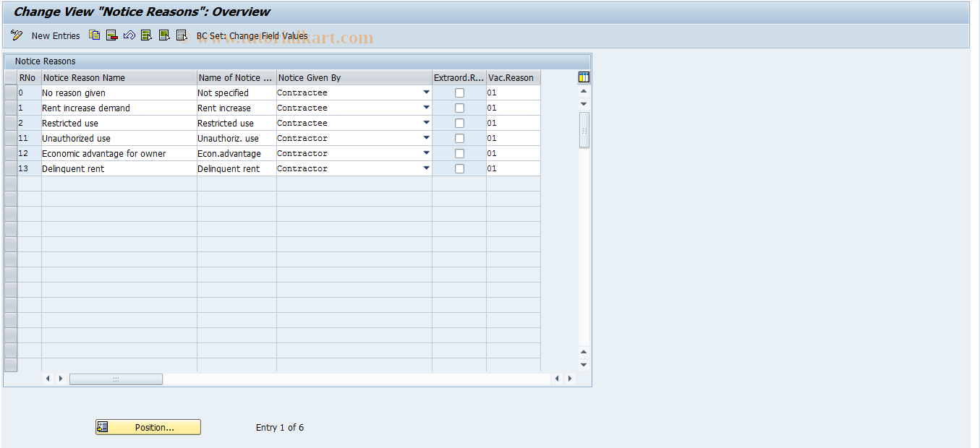Image resolution: width=980 pixels, height=448 pixels.
Task: Click the 'Unauthorized use' name cell
Action: tap(119, 138)
